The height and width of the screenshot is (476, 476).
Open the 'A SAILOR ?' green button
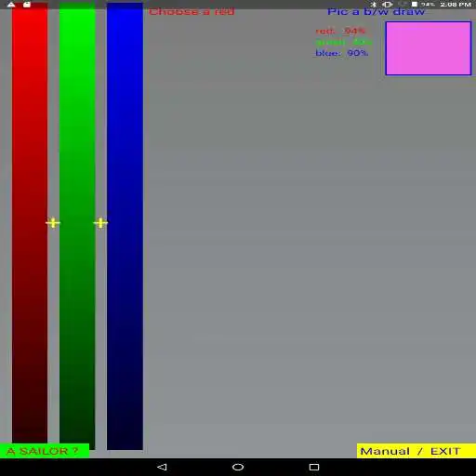45,451
